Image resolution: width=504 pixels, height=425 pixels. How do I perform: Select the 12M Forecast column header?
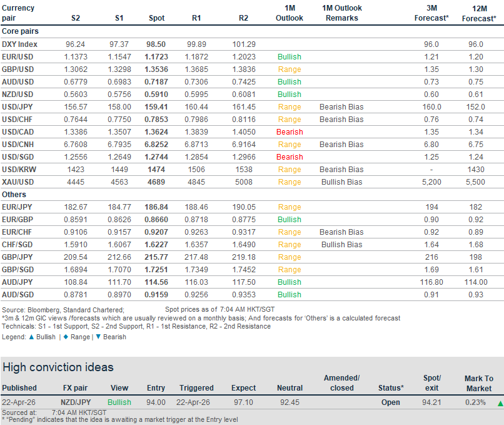point(478,13)
